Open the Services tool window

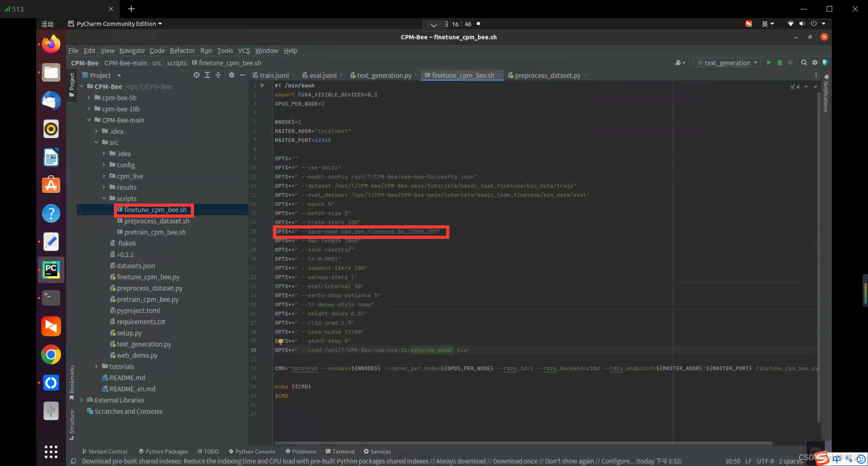377,452
